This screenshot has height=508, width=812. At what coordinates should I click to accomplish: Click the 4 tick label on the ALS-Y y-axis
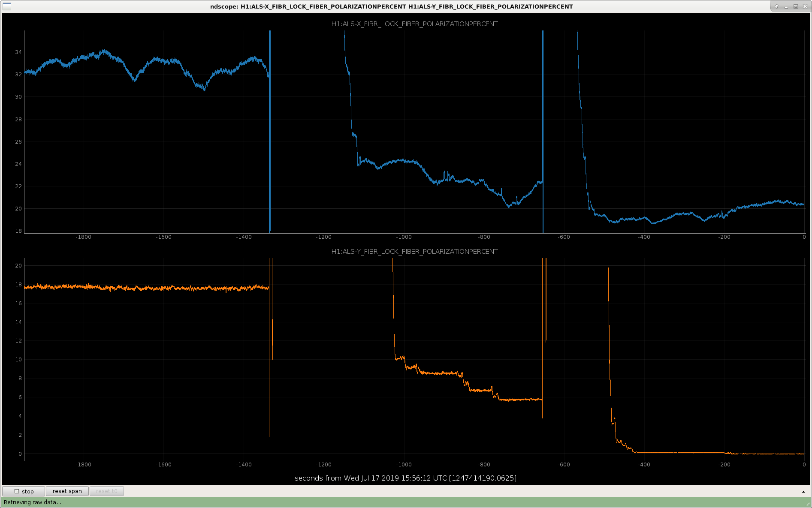click(x=20, y=416)
